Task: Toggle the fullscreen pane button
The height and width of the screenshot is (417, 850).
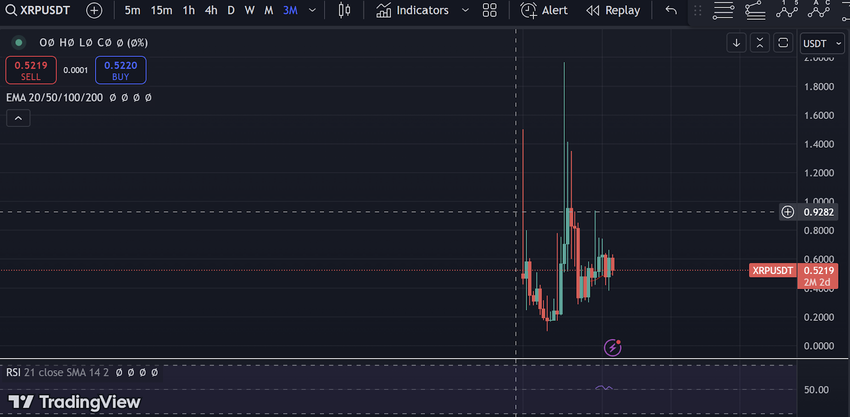Action: [x=783, y=43]
